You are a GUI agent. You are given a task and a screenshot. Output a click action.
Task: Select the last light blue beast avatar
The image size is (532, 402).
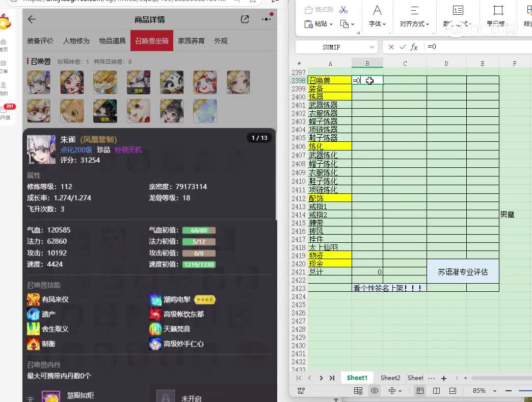(x=205, y=111)
